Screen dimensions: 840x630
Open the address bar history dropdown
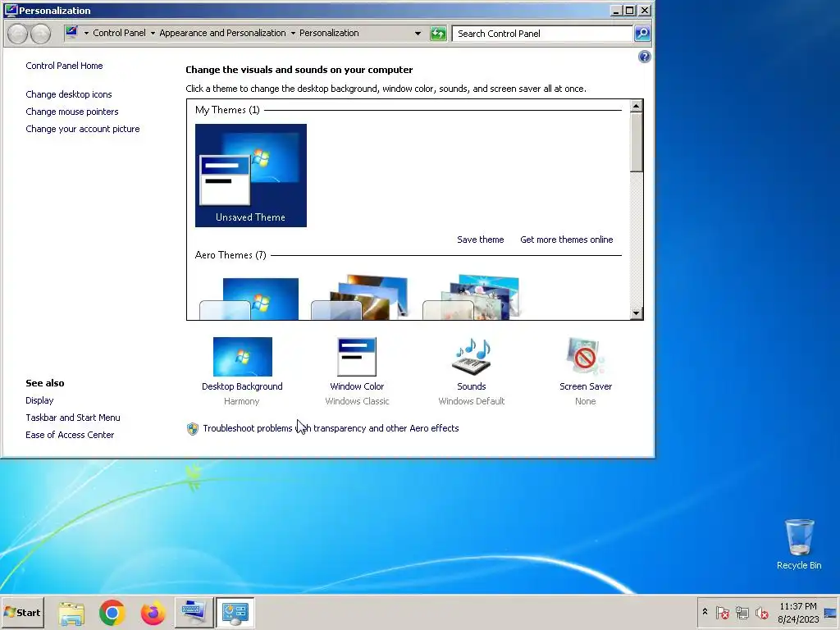coord(418,33)
